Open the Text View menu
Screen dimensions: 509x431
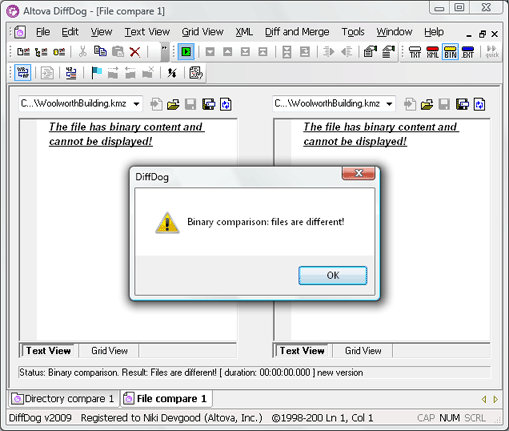[x=147, y=32]
